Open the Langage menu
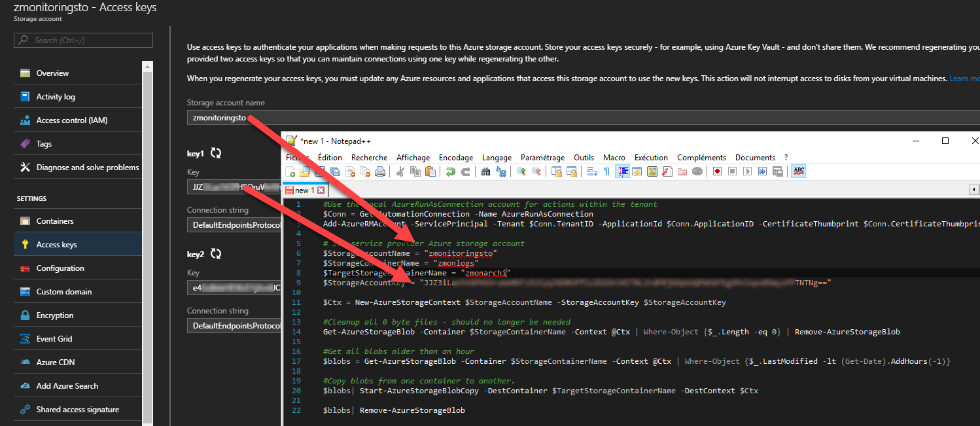This screenshot has width=980, height=426. (497, 158)
